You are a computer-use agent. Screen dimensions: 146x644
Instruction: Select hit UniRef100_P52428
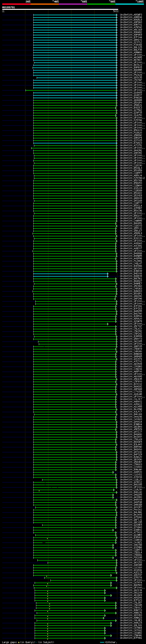[131, 75]
